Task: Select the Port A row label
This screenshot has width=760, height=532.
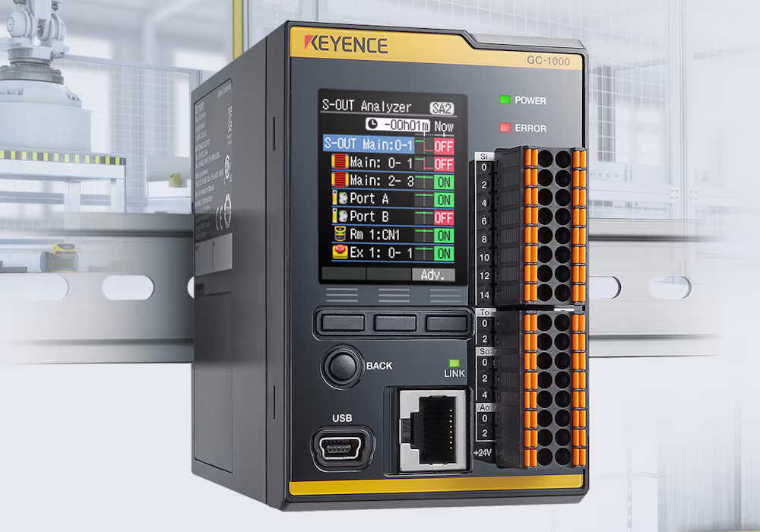Action: (369, 198)
